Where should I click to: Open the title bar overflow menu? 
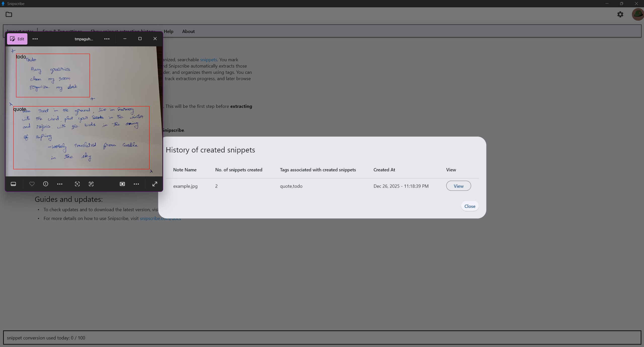pyautogui.click(x=107, y=39)
